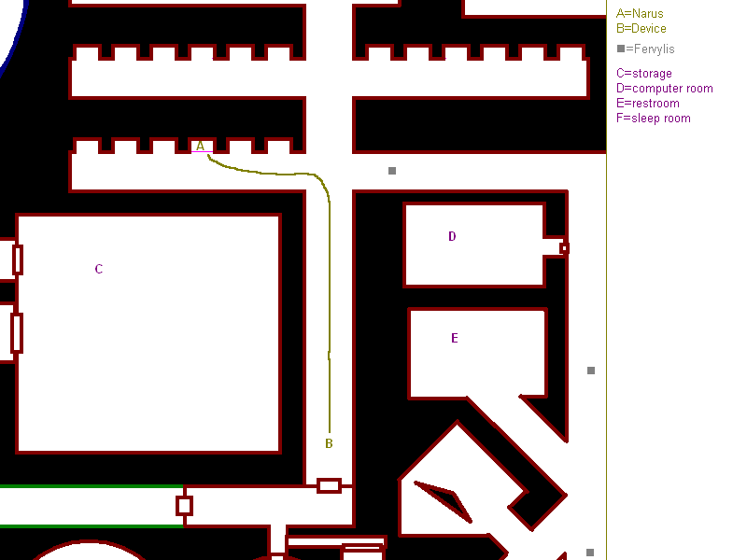Image resolution: width=747 pixels, height=560 pixels.
Task: Select the computer room label D
Action: [452, 237]
